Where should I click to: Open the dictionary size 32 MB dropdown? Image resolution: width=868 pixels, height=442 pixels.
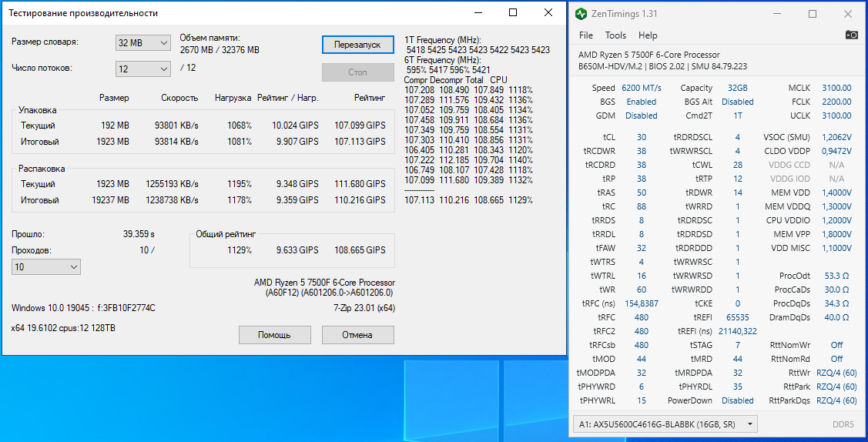click(142, 42)
